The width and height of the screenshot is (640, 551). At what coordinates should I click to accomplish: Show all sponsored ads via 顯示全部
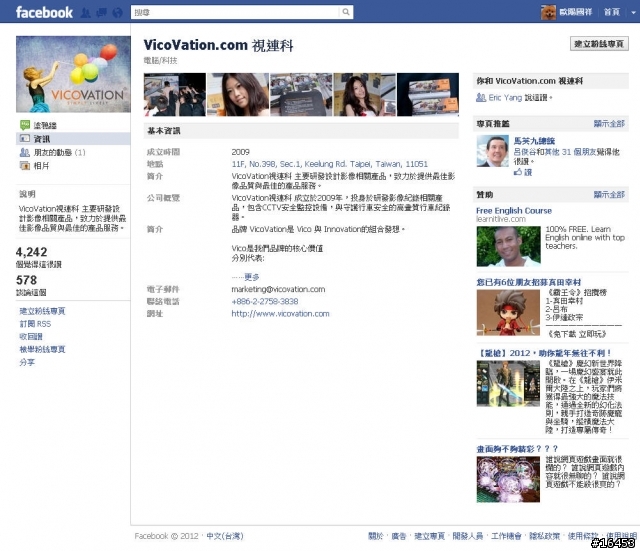609,195
